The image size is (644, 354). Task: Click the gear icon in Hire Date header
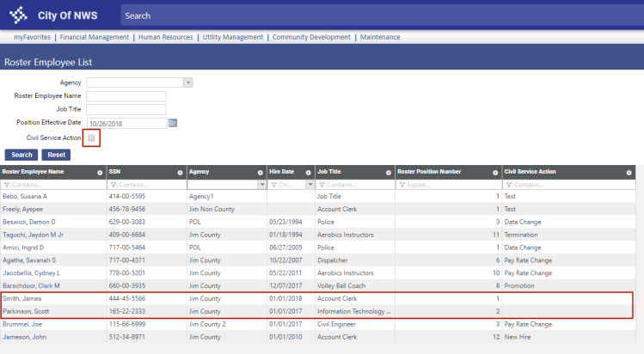(309, 173)
